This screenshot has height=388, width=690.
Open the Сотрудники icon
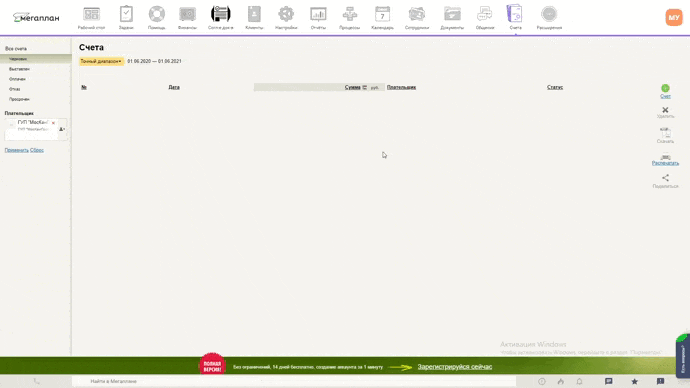click(417, 15)
